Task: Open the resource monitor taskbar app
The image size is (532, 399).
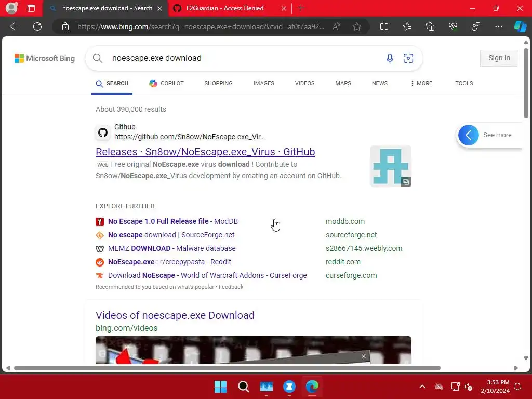Action: 267,387
